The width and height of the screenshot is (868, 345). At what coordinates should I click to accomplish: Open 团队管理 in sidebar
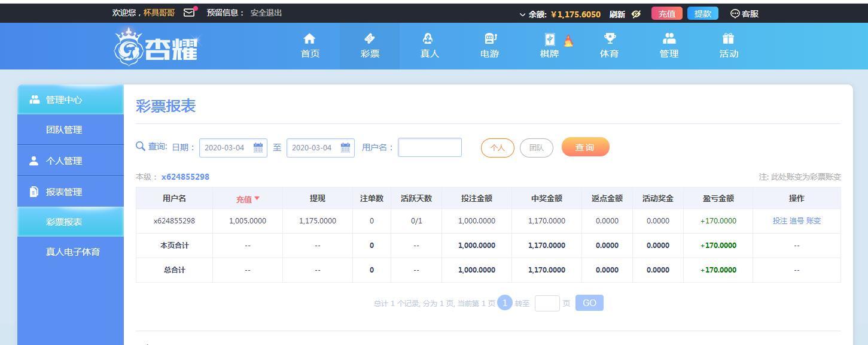point(64,130)
